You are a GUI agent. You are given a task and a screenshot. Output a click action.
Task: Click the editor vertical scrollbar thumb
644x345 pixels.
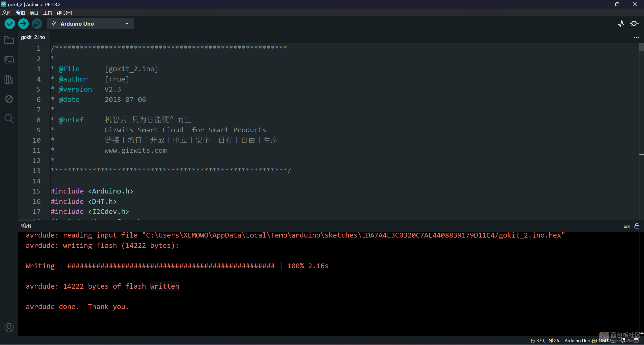(x=641, y=47)
